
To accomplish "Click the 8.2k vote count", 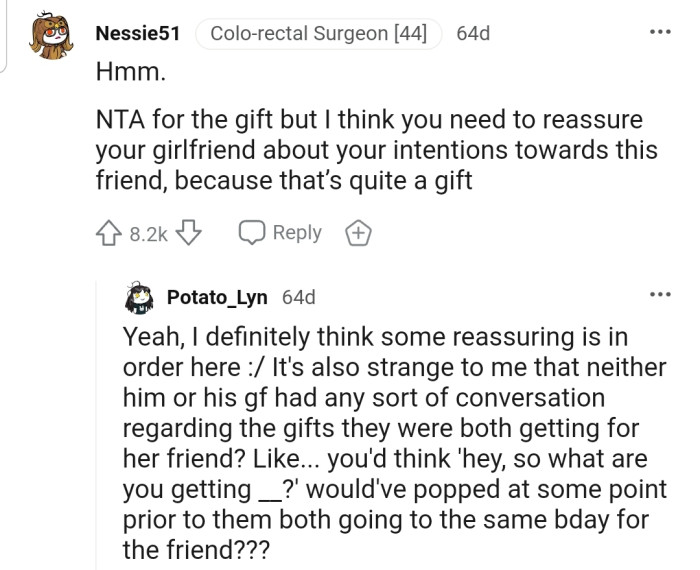I will [x=149, y=234].
